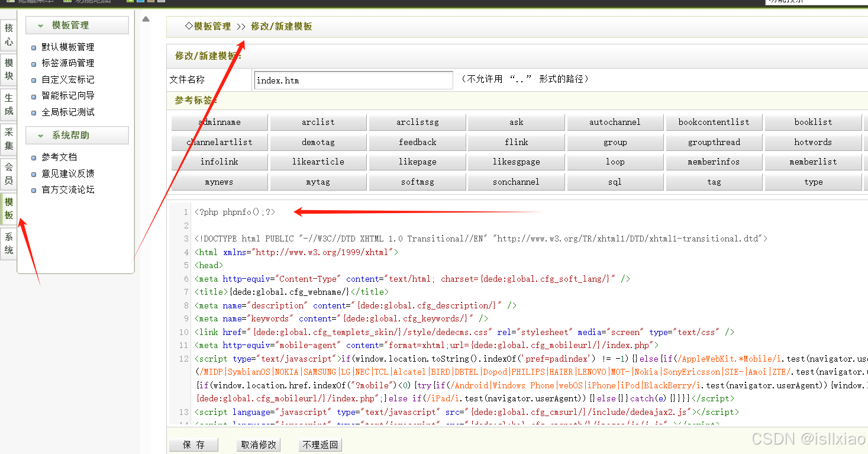Screen dimensions: 868x454
Task: Click the dedeajax2.js script line 13
Action: [466, 412]
